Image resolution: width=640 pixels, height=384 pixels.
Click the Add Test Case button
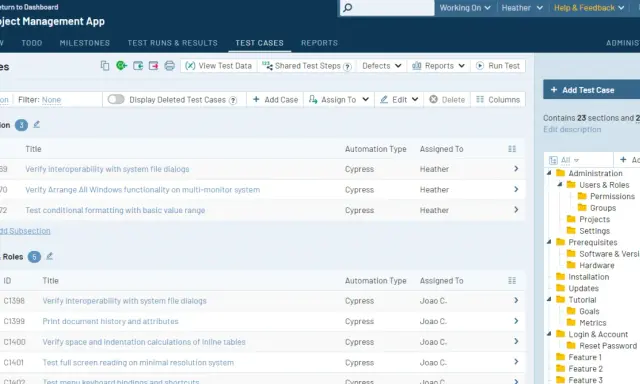(x=591, y=90)
